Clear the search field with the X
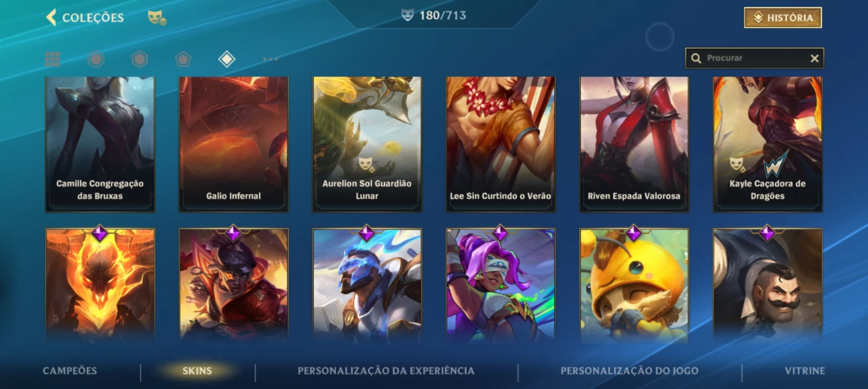The image size is (868, 389). tap(815, 58)
